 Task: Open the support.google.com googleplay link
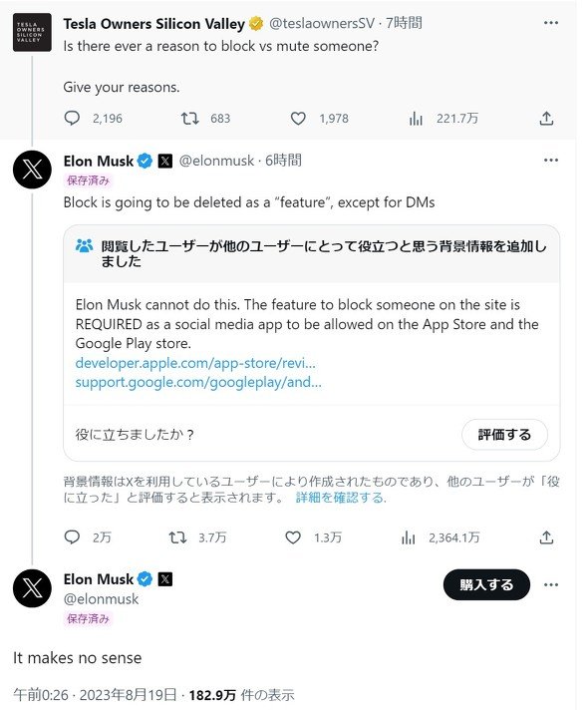click(198, 382)
